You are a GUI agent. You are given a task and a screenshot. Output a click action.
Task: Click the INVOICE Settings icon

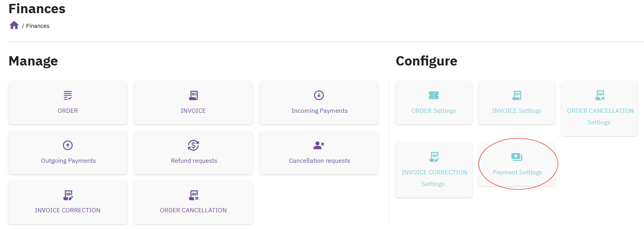(517, 95)
